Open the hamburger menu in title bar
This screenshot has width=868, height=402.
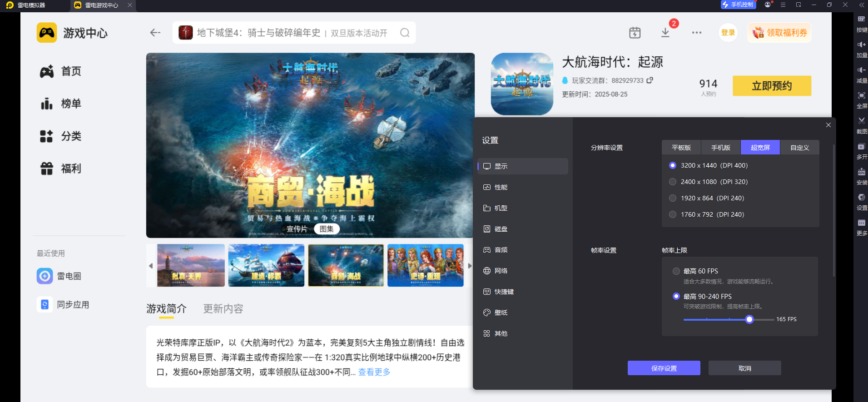tap(783, 5)
